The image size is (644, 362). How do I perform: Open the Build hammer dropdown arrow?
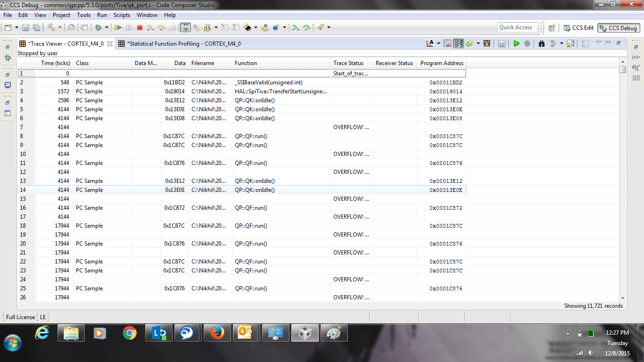[60, 28]
